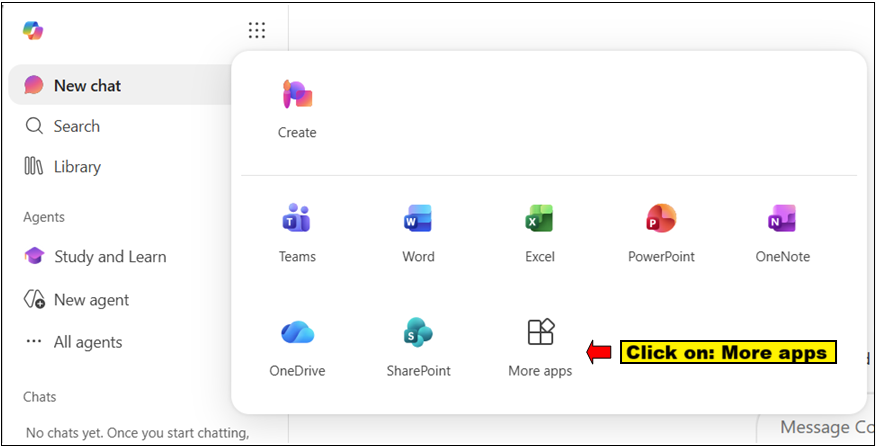This screenshot has height=448, width=877.
Task: Open the Excel app
Action: (x=540, y=233)
